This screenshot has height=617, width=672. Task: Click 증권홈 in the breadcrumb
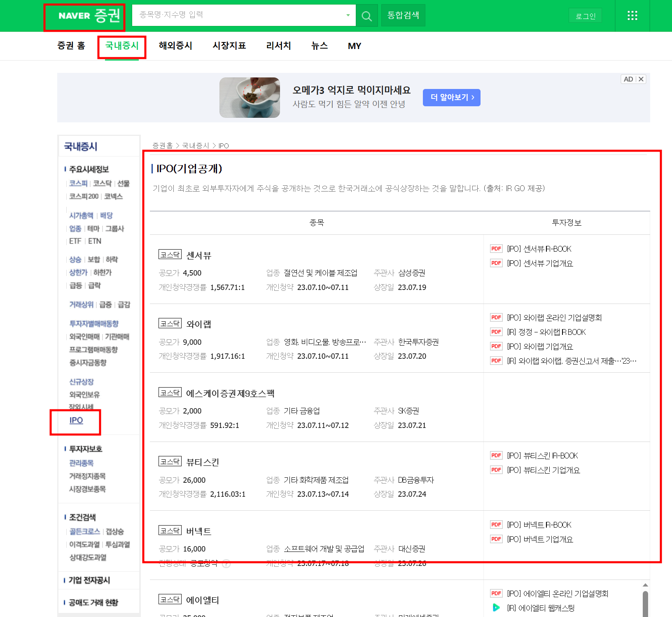click(163, 145)
